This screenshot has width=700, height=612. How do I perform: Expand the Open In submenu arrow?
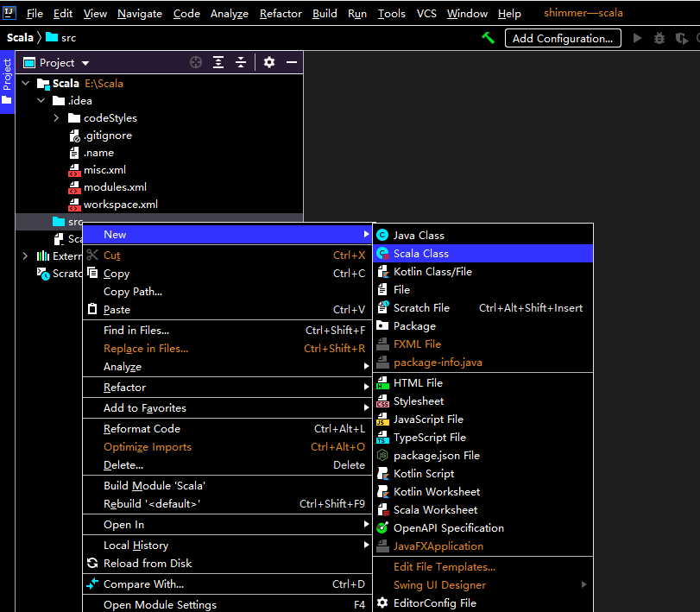tap(366, 524)
